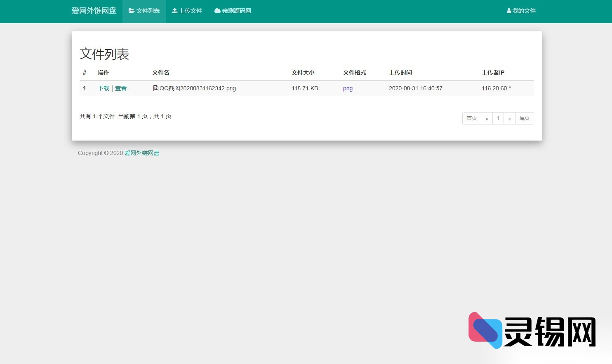Click the png format link
The height and width of the screenshot is (364, 612).
348,88
